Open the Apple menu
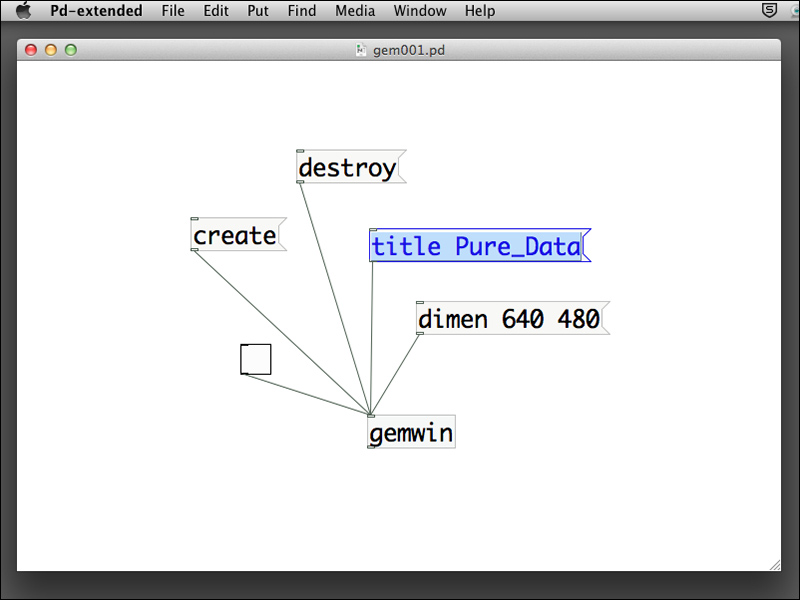Screen dimensions: 800x600 click(x=23, y=10)
